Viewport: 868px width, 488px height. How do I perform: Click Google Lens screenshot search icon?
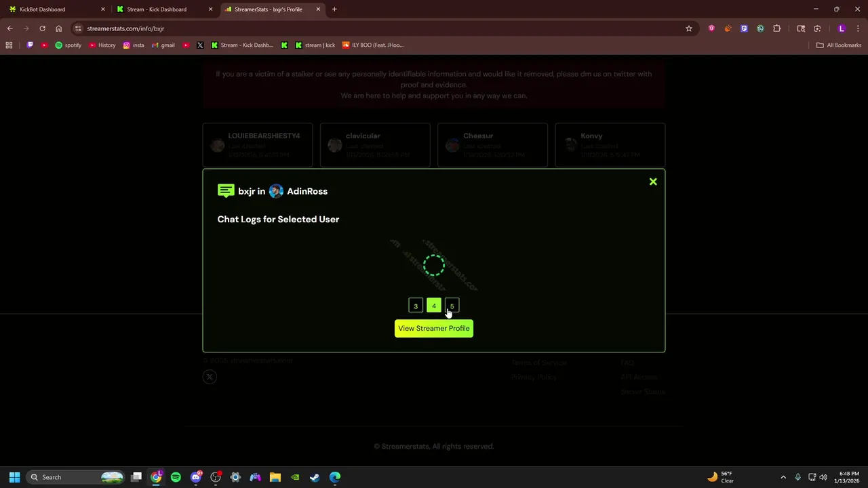[x=817, y=28]
